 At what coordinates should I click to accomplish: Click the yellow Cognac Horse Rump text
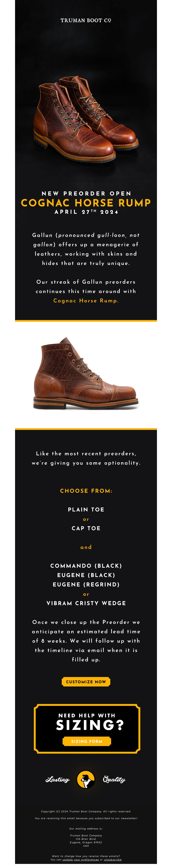(x=86, y=300)
